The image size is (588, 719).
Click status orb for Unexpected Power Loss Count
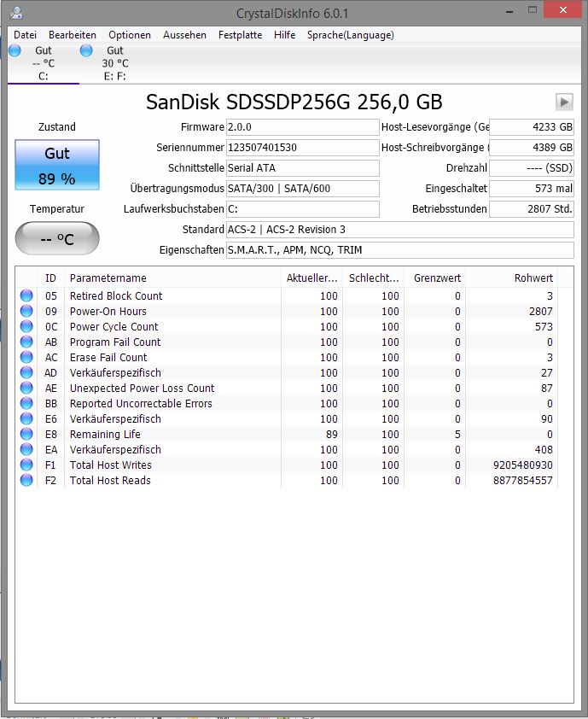pyautogui.click(x=26, y=388)
